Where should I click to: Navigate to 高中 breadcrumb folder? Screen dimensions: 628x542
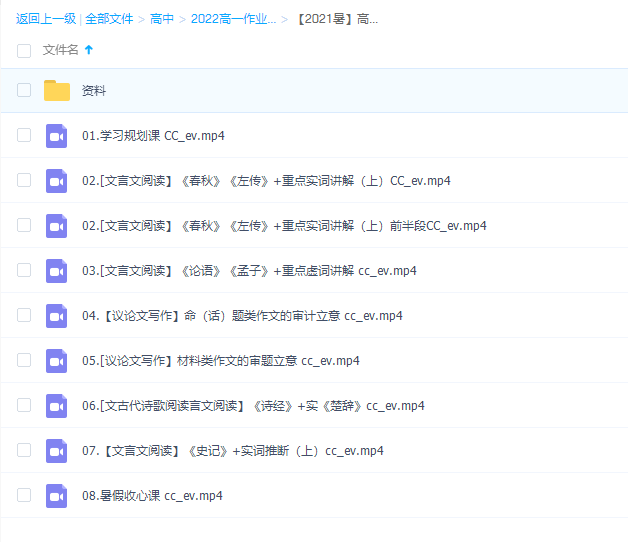tap(162, 19)
